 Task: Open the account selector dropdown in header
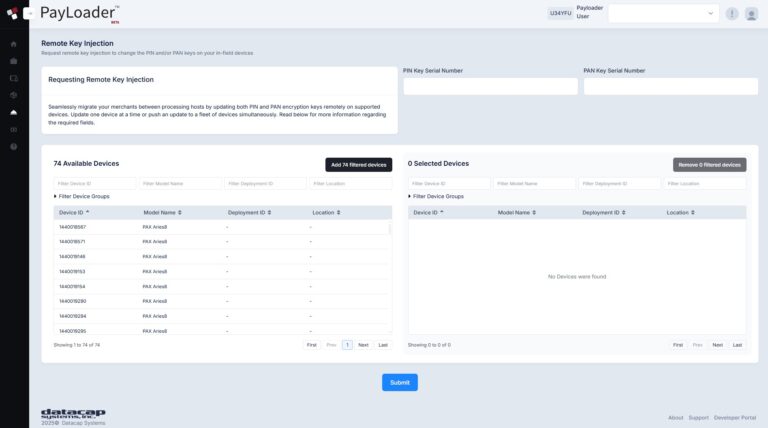(664, 14)
